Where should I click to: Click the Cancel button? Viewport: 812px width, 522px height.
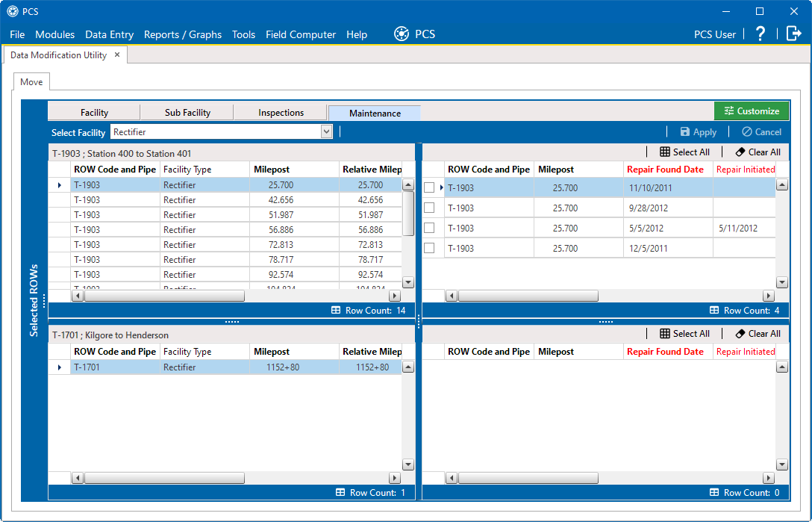(761, 132)
